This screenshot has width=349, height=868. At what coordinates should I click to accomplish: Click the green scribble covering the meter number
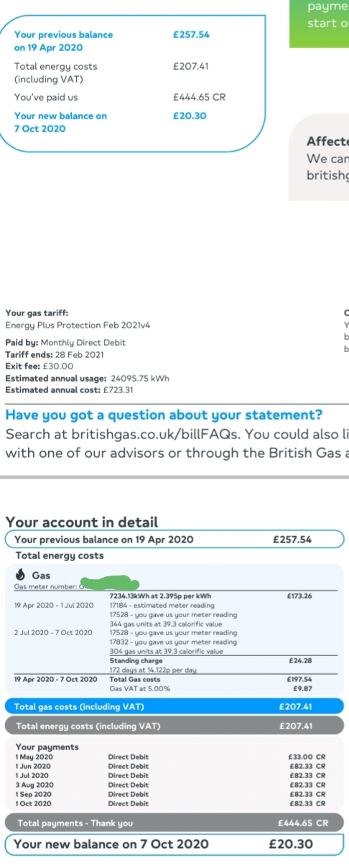click(x=109, y=585)
